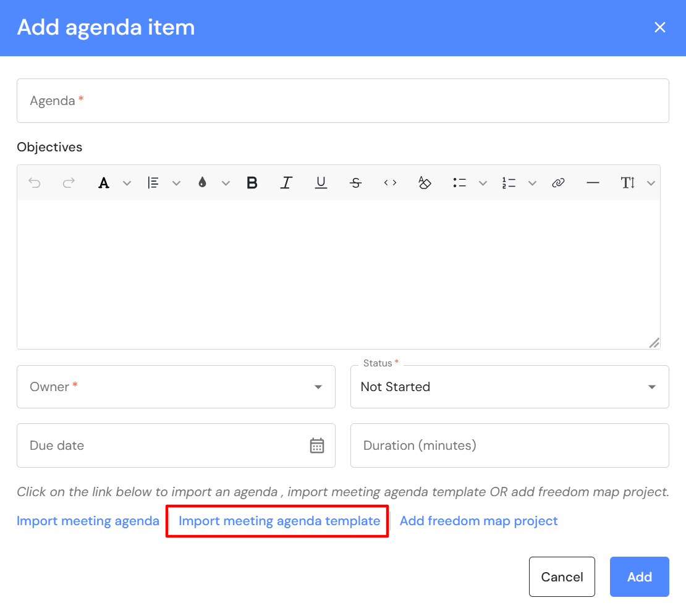Underline the objectives text
This screenshot has width=686, height=616.
point(321,183)
